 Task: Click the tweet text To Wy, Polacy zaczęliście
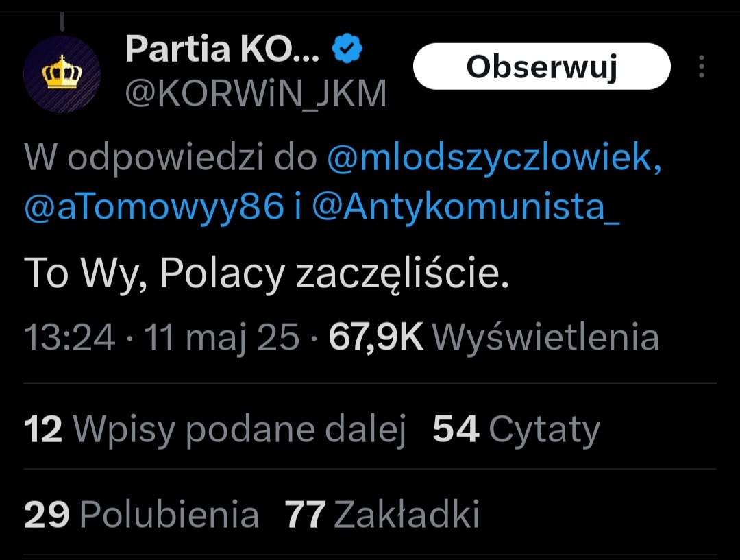[x=267, y=273]
